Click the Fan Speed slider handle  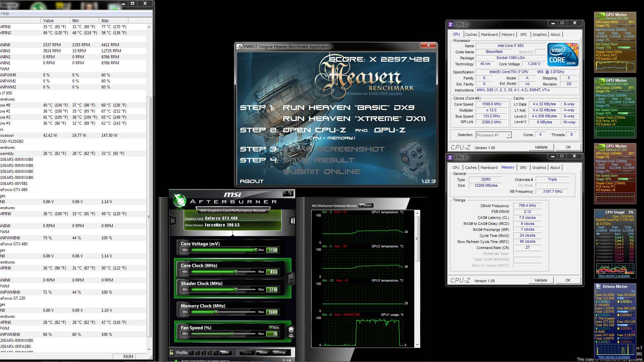click(x=232, y=334)
